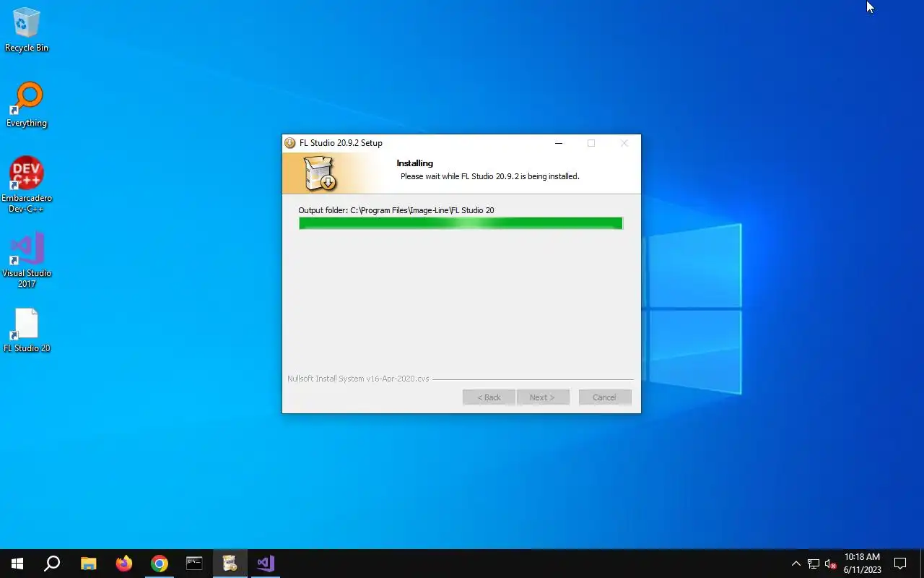This screenshot has height=578, width=924.
Task: Switch to Visual Studio in the taskbar
Action: pyautogui.click(x=265, y=564)
